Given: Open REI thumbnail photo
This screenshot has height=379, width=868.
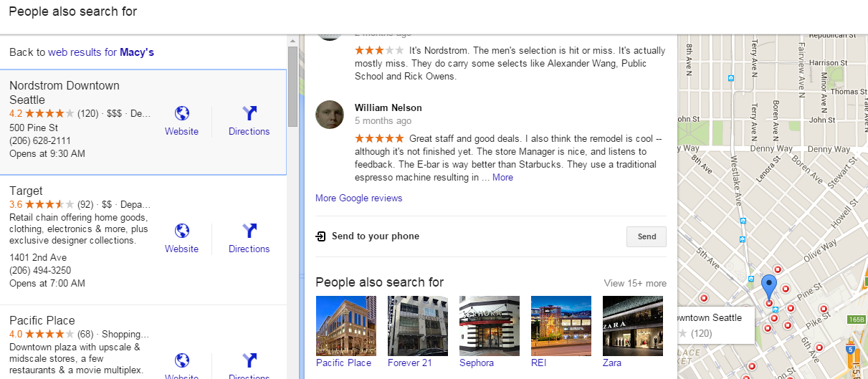Looking at the screenshot, I should point(561,326).
